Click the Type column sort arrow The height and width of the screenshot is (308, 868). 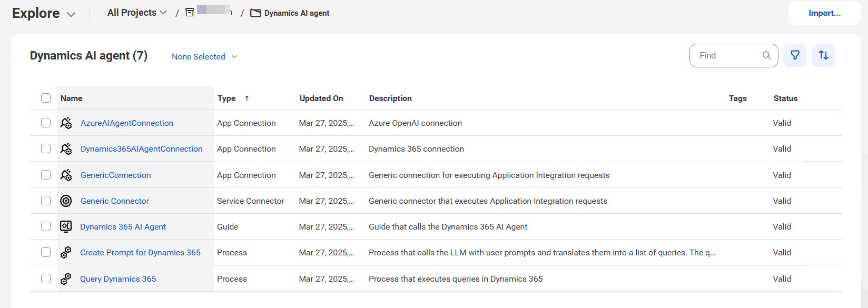pyautogui.click(x=246, y=98)
